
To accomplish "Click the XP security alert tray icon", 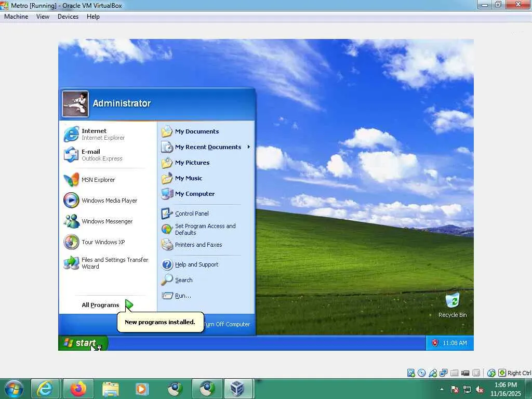I will click(435, 343).
